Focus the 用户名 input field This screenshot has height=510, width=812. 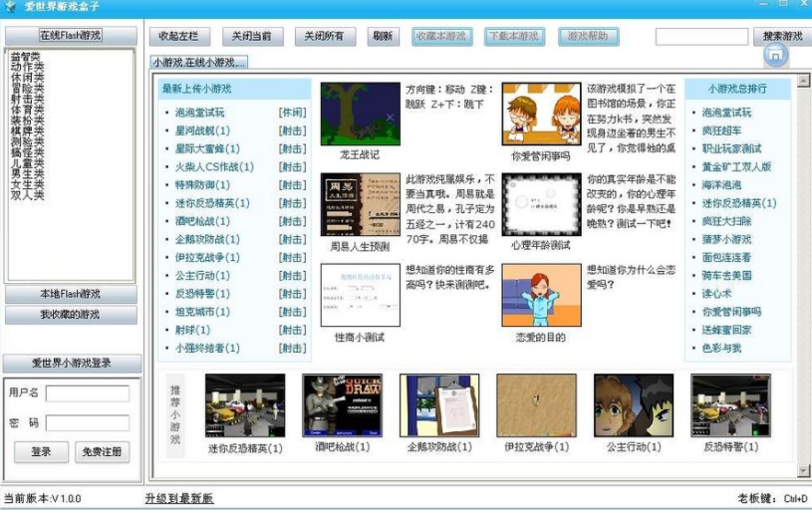click(x=88, y=393)
